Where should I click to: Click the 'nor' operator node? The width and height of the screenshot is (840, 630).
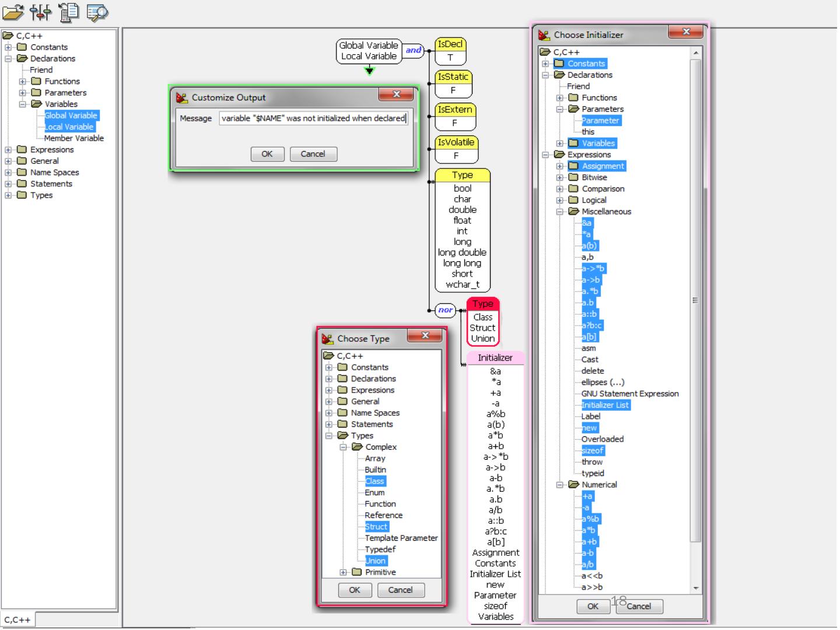[446, 310]
